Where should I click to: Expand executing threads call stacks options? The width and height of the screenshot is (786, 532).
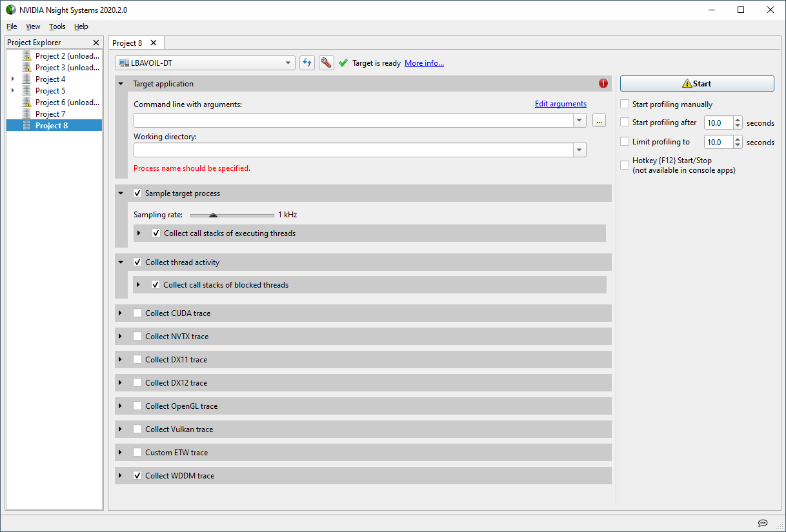(x=139, y=233)
